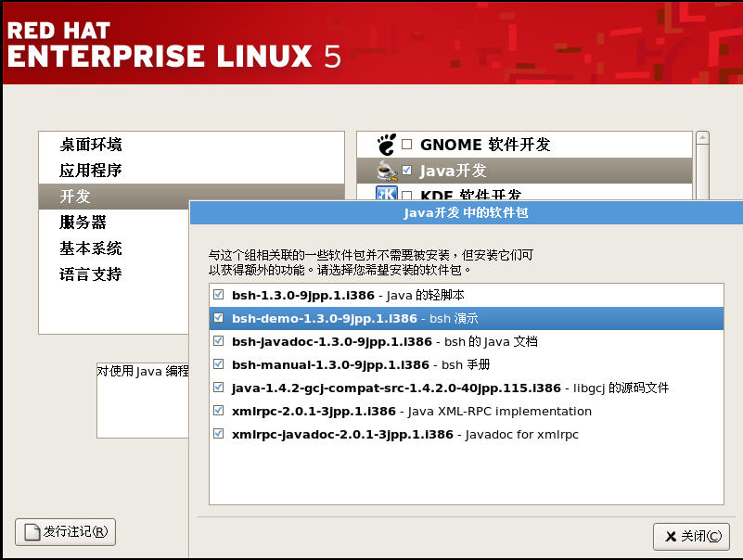Uncheck bsh-demo-1.3.0-9jpp.1.i386 package

pyautogui.click(x=218, y=318)
